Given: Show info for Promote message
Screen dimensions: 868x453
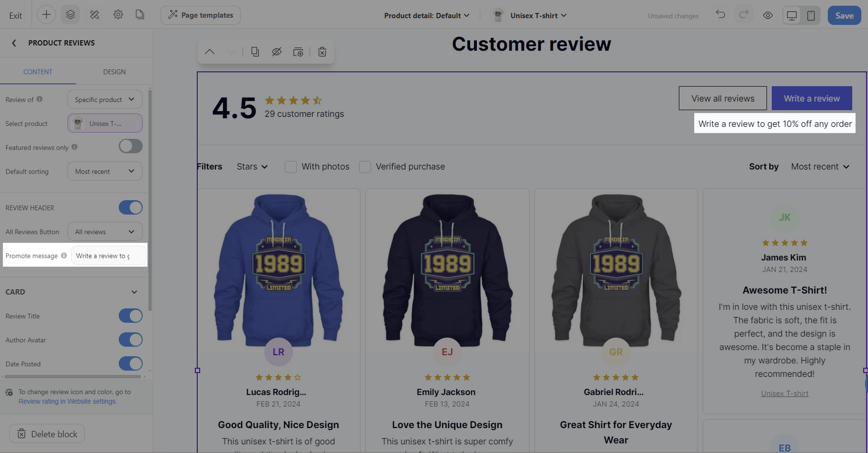Looking at the screenshot, I should click(x=64, y=256).
